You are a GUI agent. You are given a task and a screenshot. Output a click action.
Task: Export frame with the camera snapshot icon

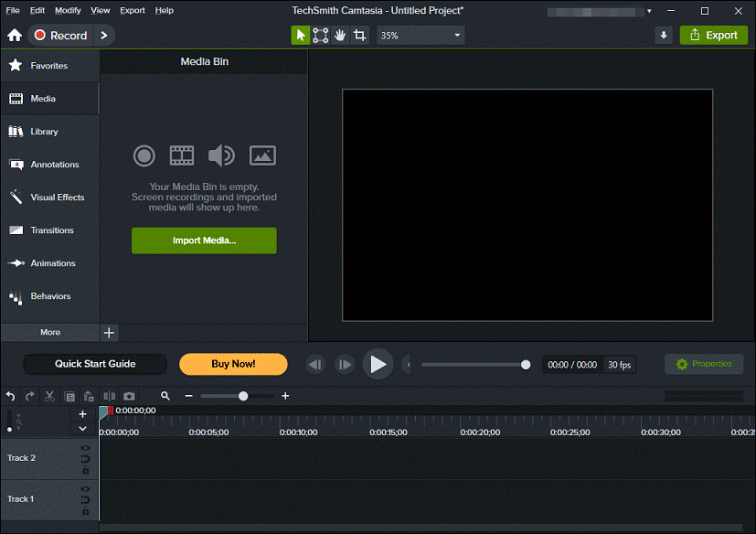tap(129, 397)
